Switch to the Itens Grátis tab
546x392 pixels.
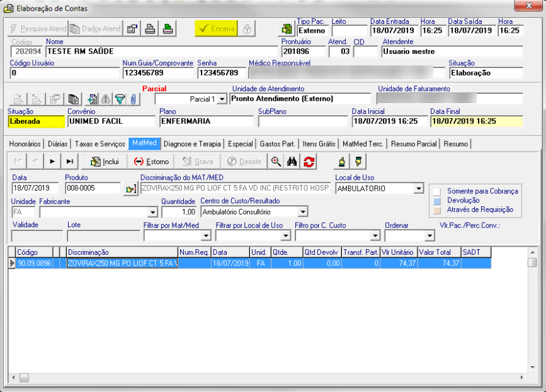click(319, 144)
